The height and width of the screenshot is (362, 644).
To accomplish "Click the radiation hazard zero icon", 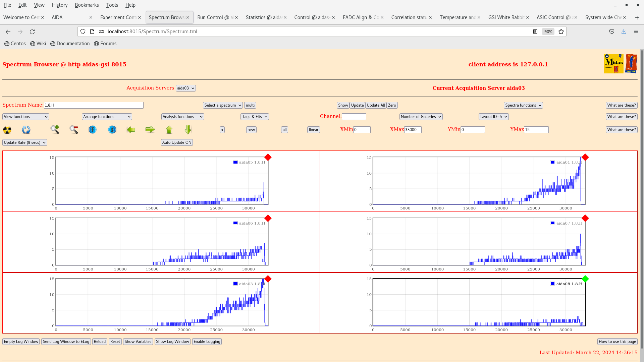I will point(7,130).
